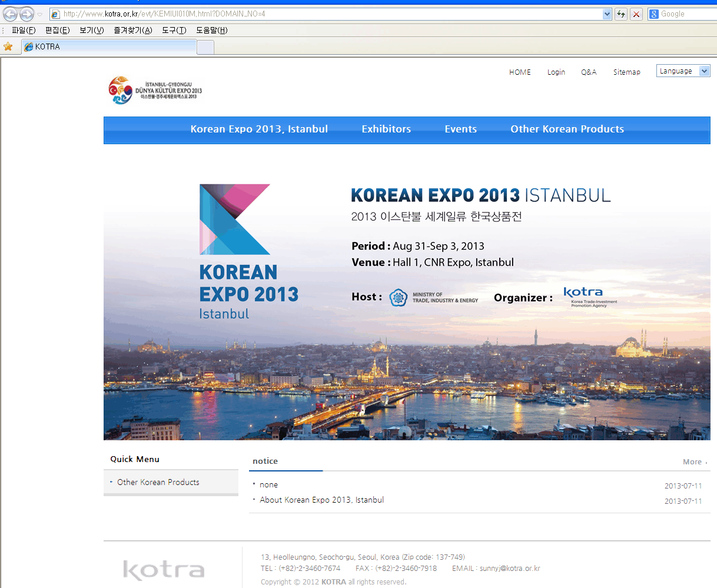Open the recent pages dropdown arrow

[x=40, y=14]
